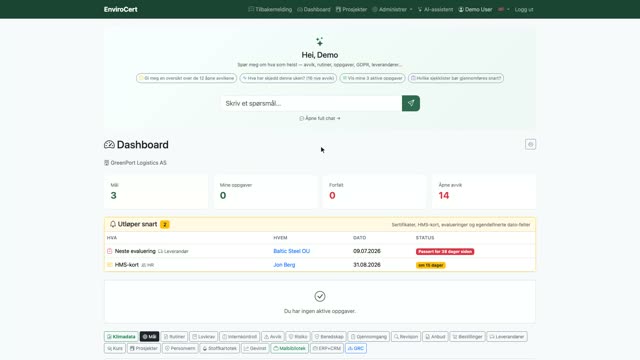
Task: Open the Baltic Steel OU link
Action: pyautogui.click(x=291, y=251)
